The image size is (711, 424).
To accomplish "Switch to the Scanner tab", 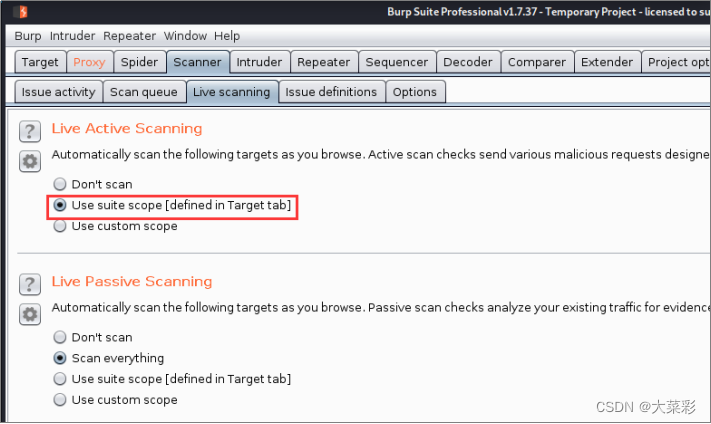I will click(198, 62).
